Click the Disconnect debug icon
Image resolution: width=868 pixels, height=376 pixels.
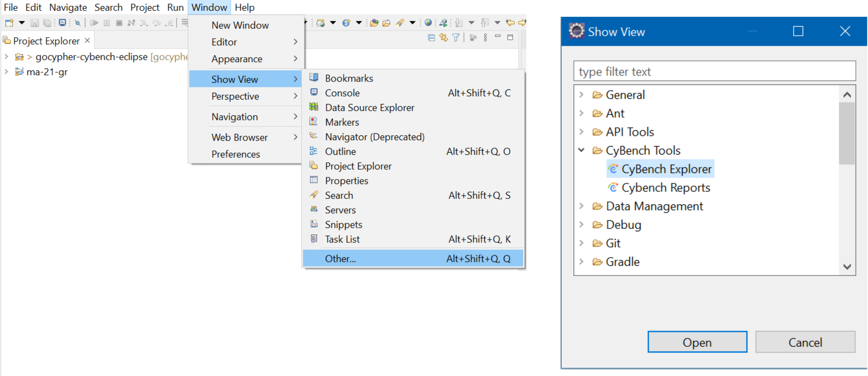(x=131, y=23)
